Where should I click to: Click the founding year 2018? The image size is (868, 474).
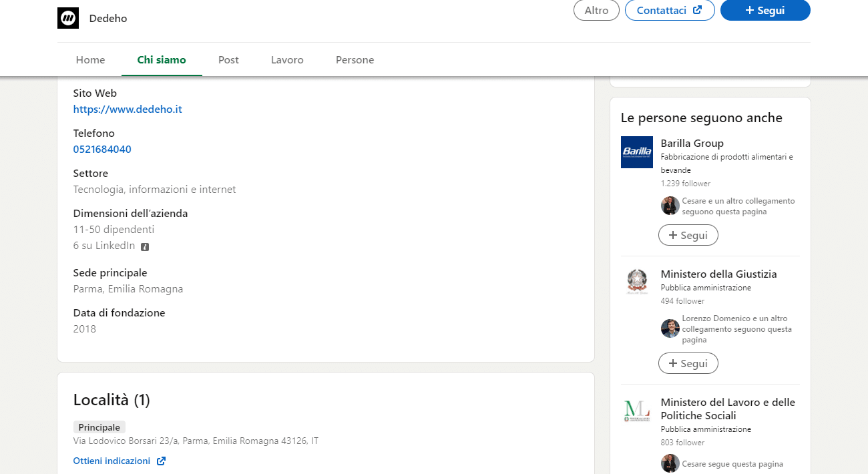click(85, 328)
